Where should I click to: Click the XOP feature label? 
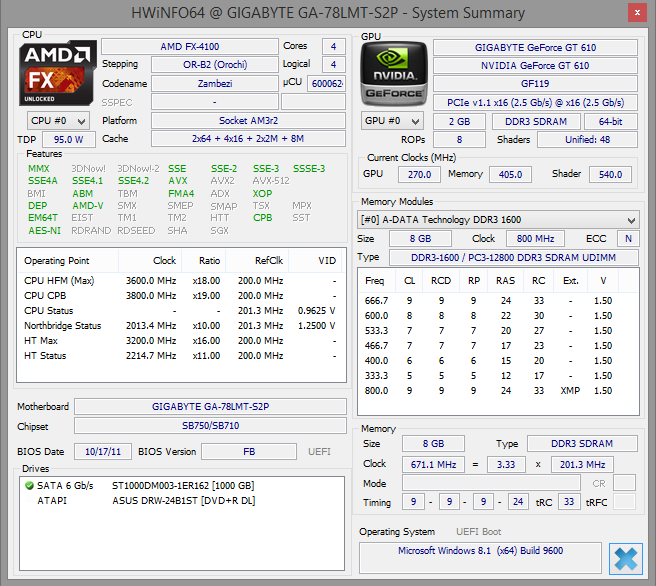[262, 194]
